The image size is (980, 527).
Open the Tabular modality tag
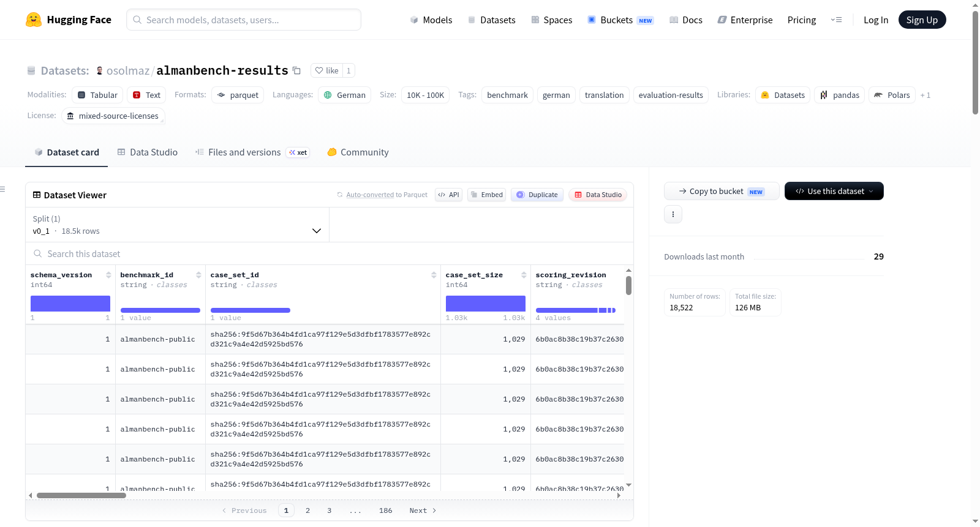(x=98, y=95)
